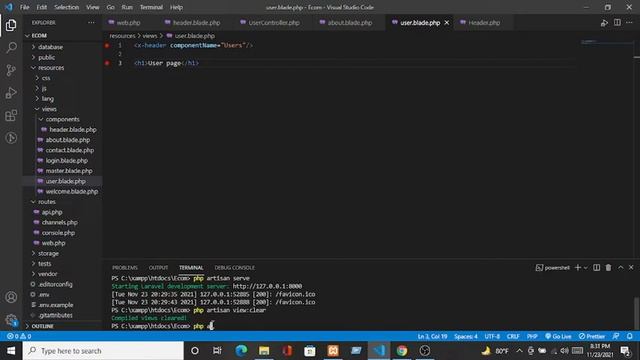This screenshot has height=360, width=640.
Task: Add a new terminal with plus icon
Action: point(578,267)
